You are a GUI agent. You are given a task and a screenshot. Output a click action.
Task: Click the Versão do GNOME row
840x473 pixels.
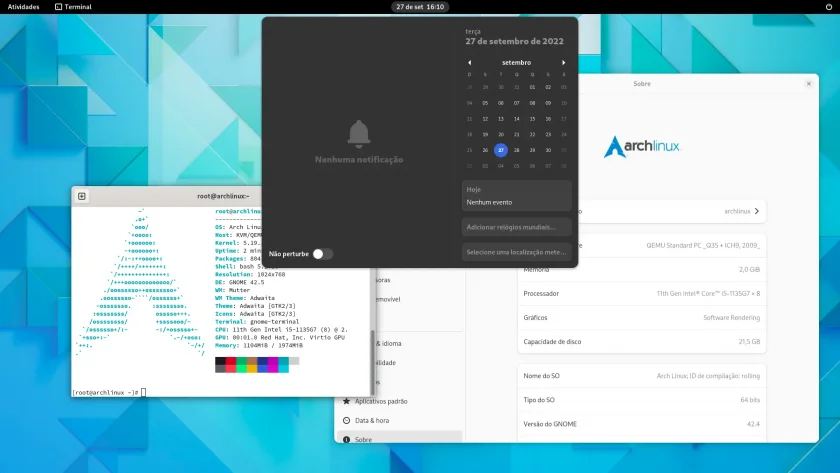pyautogui.click(x=642, y=424)
